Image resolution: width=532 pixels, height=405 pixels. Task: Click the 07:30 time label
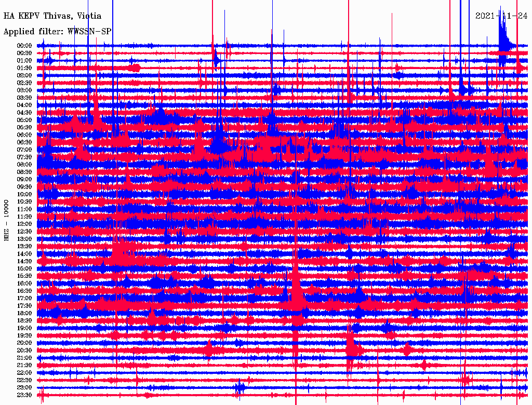point(24,157)
